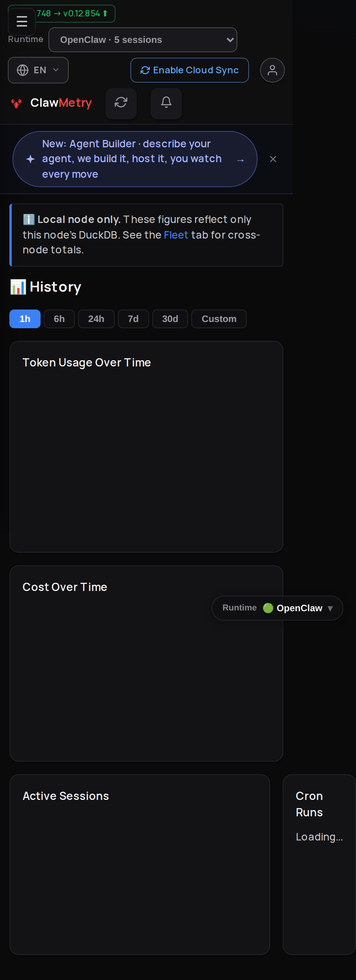This screenshot has width=356, height=980.
Task: Open the hamburger menu
Action: coord(22,21)
